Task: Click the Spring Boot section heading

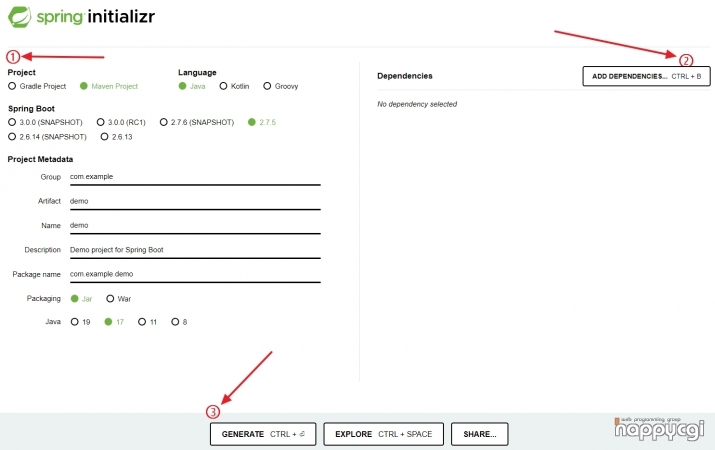Action: [x=31, y=109]
